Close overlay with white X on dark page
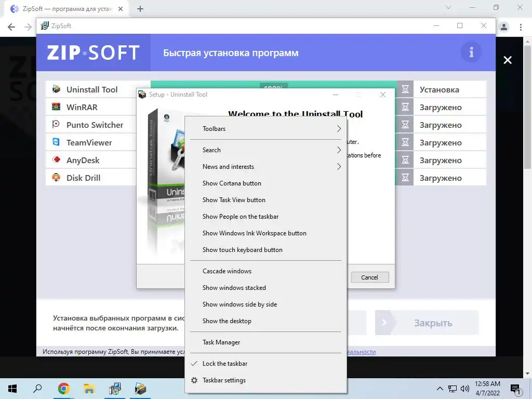This screenshot has height=399, width=532. pos(508,60)
